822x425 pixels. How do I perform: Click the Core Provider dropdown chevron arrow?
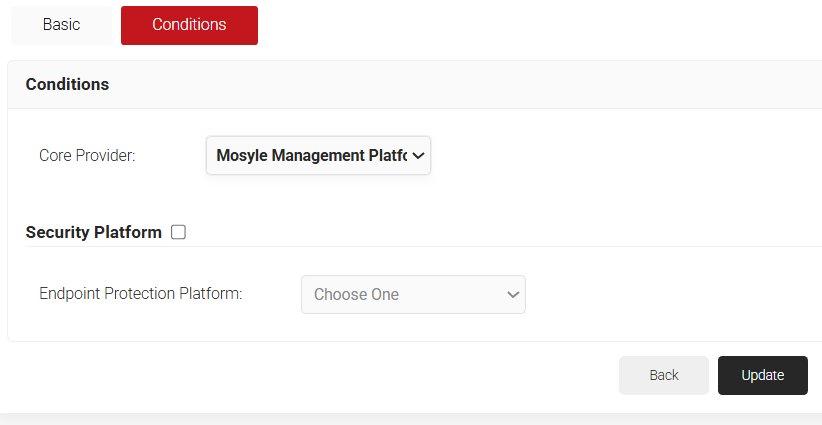pyautogui.click(x=418, y=156)
